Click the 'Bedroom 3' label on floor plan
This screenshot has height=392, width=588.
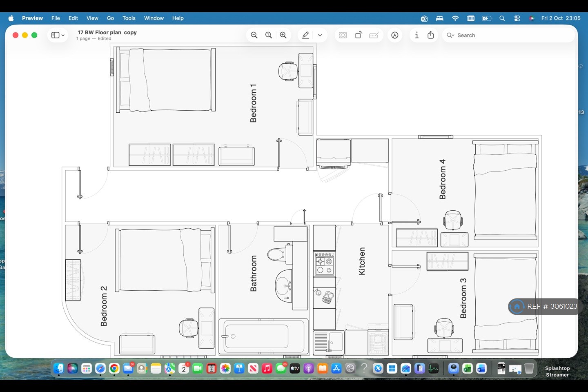click(x=463, y=298)
